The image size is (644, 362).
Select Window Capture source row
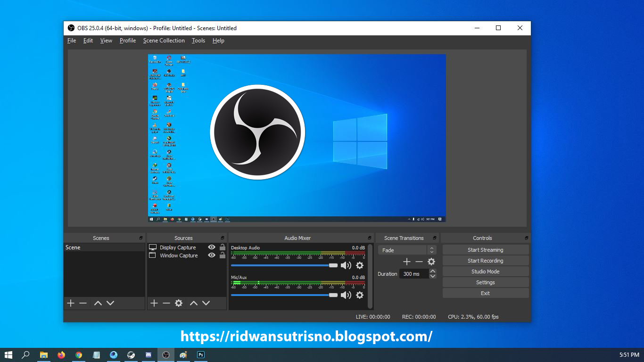point(187,255)
